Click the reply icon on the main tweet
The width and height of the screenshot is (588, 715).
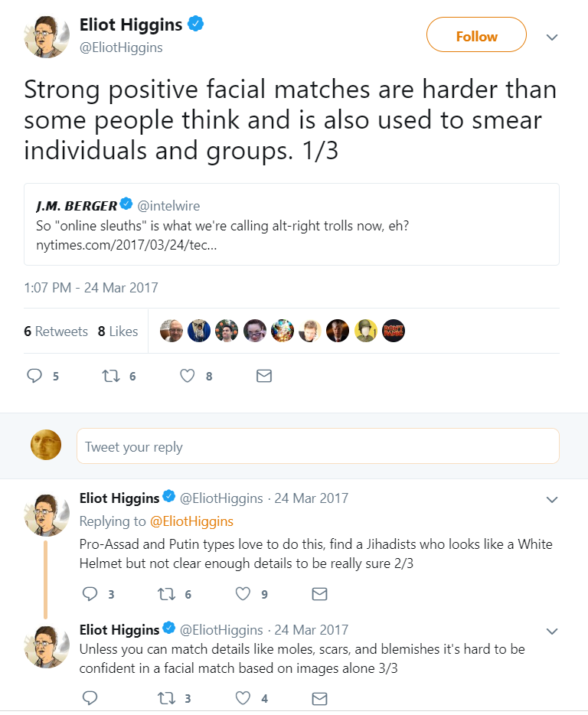(x=34, y=376)
